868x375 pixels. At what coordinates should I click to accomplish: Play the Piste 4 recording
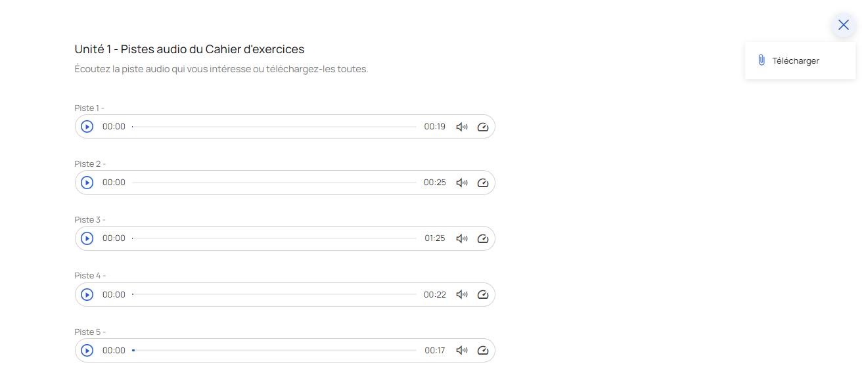87,294
